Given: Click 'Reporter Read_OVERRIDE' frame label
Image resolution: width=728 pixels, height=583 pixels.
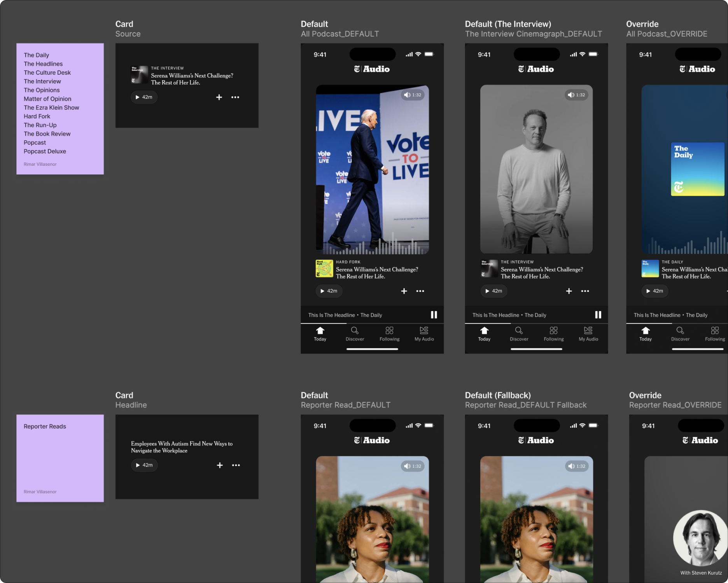Looking at the screenshot, I should [x=675, y=405].
